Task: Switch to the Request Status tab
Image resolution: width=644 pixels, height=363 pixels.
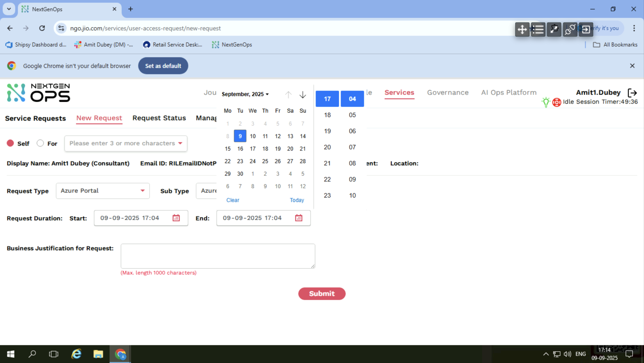Action: coord(159,118)
